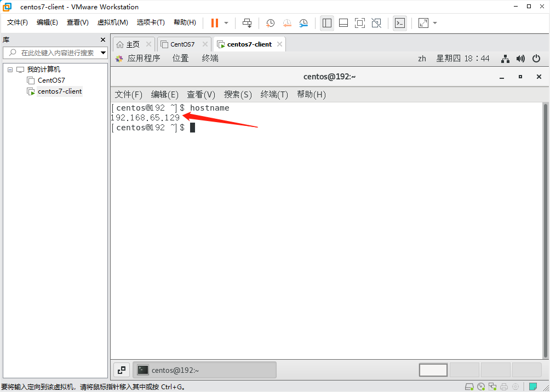Open the 位置 menu in GNOME panel
This screenshot has width=550, height=392.
click(181, 59)
